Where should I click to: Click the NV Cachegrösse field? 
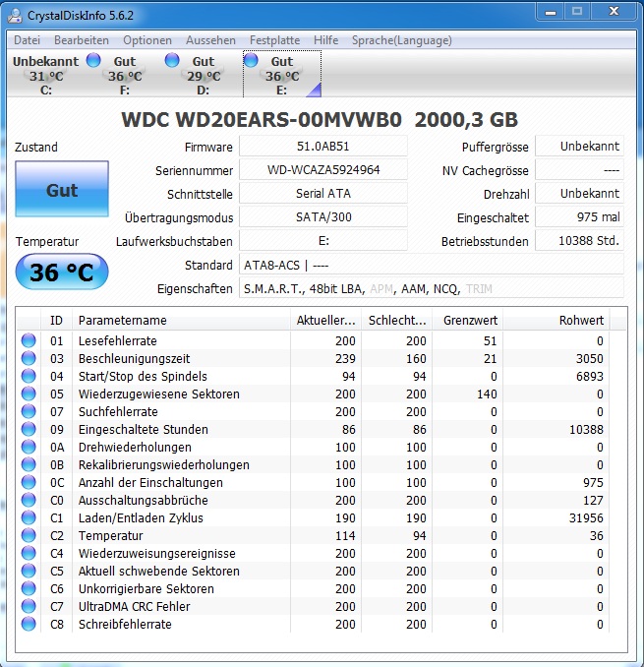pyautogui.click(x=579, y=170)
